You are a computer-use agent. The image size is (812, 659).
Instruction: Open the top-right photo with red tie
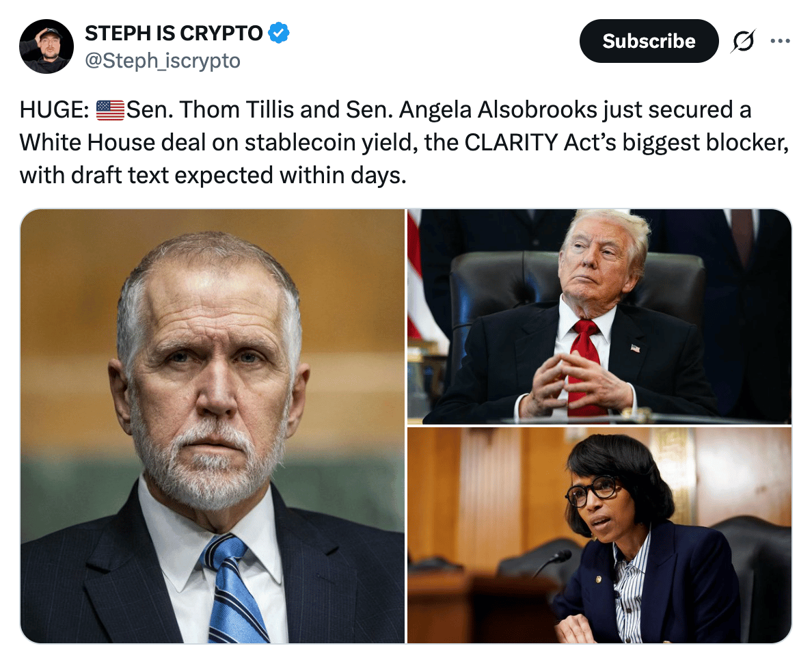(x=599, y=317)
